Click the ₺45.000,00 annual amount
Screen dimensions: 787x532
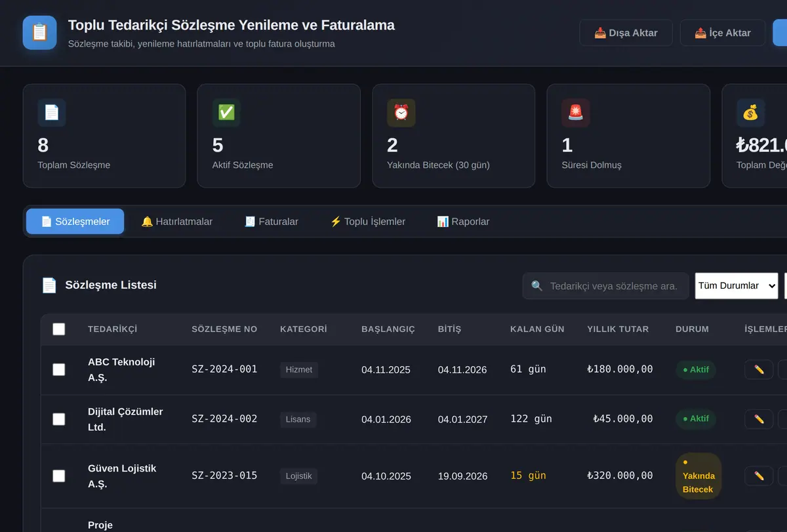pyautogui.click(x=623, y=419)
